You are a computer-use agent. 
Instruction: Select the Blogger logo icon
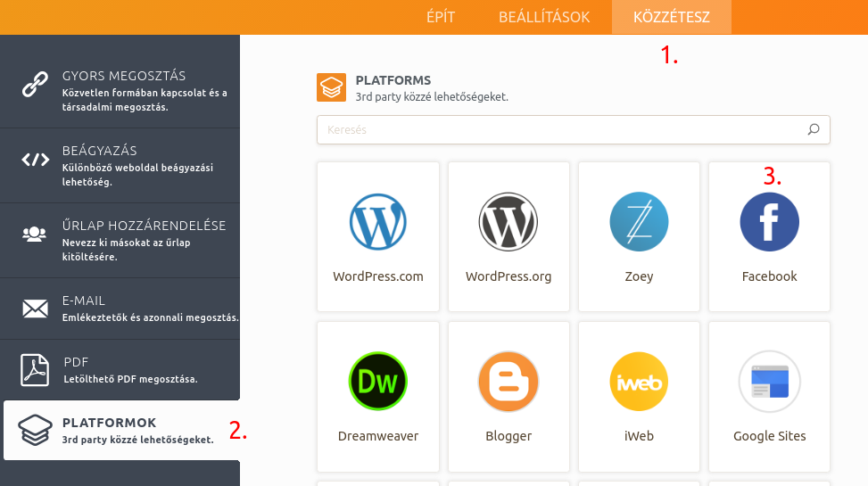(x=508, y=382)
